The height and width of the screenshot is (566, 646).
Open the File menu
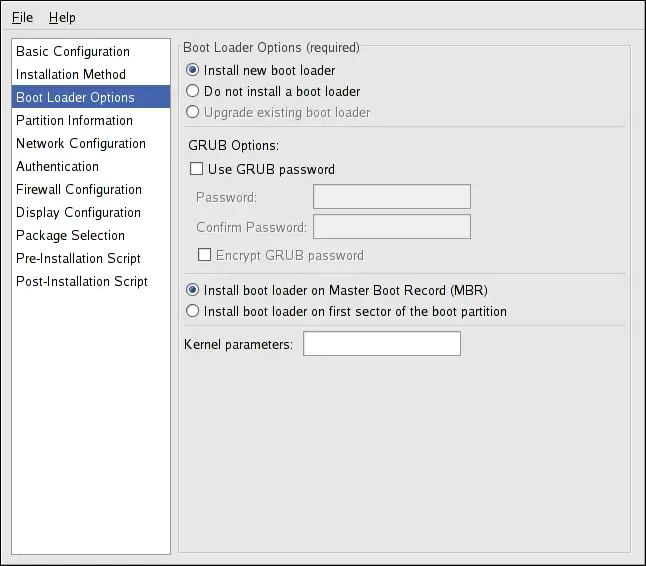(x=22, y=17)
